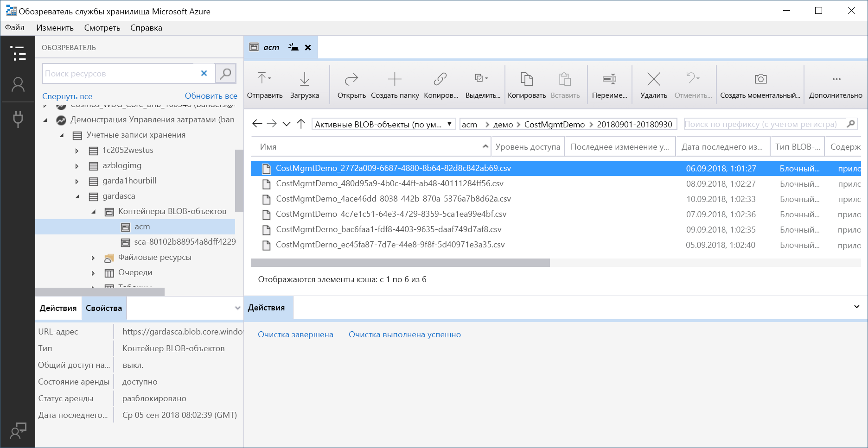Click the prefix search magnifier icon
The image size is (868, 448).
(851, 124)
